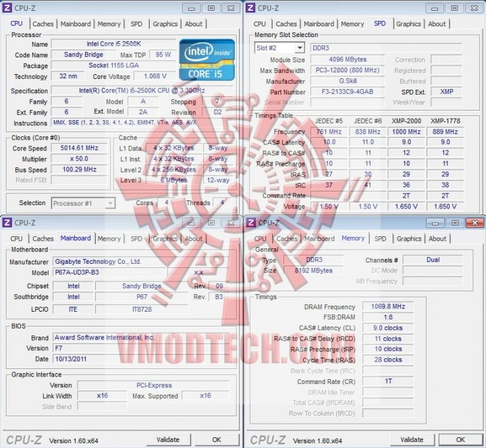Select Memory tab in the SPD window
This screenshot has height=448, width=486.
click(x=352, y=24)
